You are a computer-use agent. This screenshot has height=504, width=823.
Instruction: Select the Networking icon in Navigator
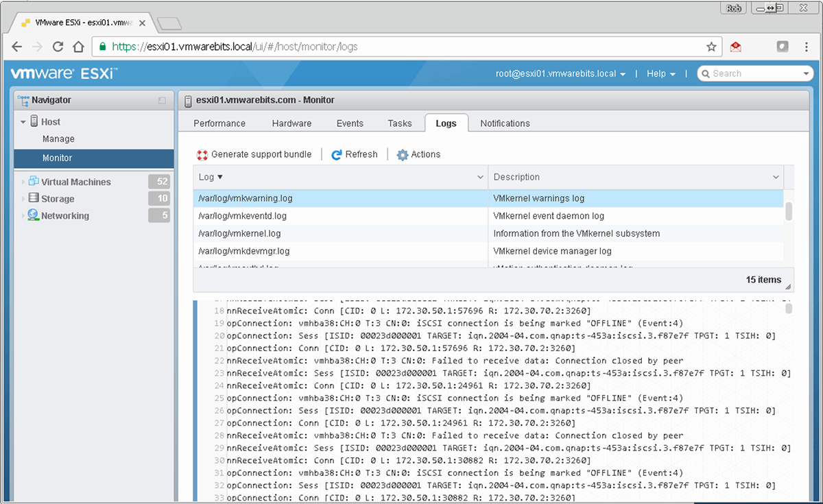coord(32,215)
